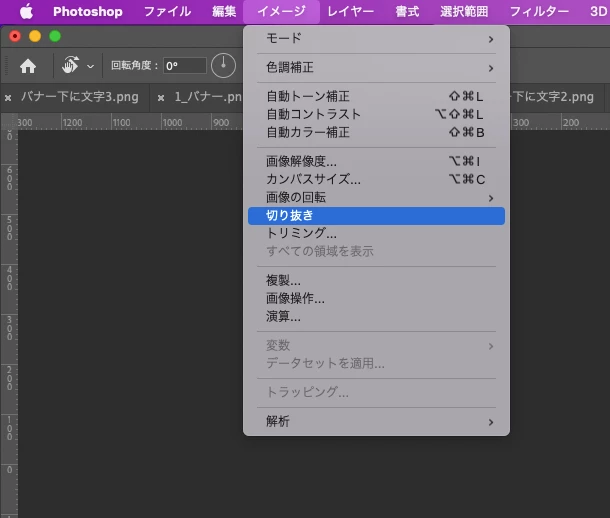
Task: Click the green zoom window button
Action: click(55, 36)
